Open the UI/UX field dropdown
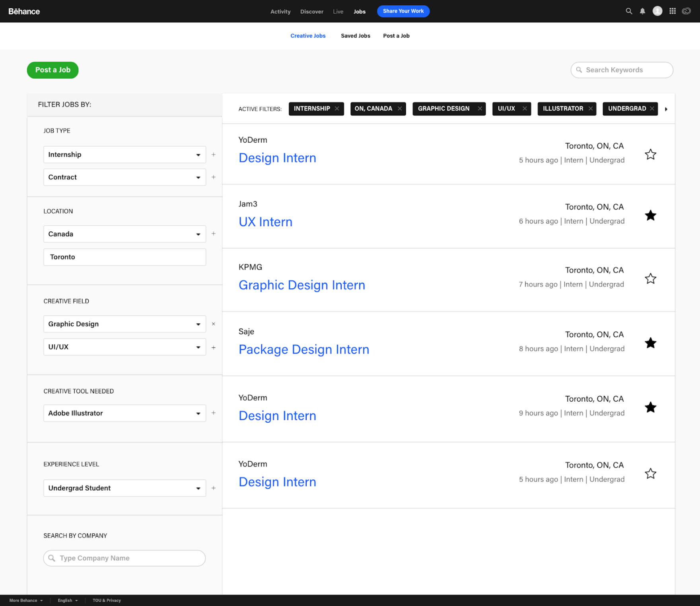Image resolution: width=700 pixels, height=606 pixels. (x=124, y=347)
